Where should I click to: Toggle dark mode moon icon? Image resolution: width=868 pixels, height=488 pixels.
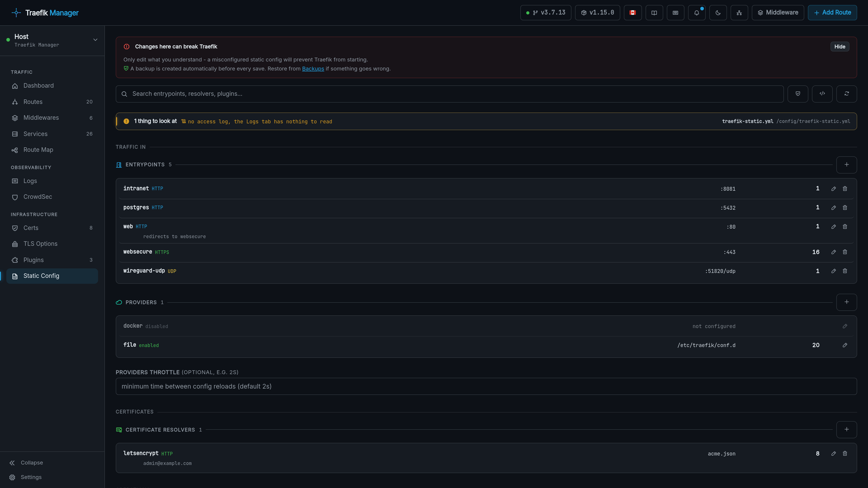[x=718, y=13]
